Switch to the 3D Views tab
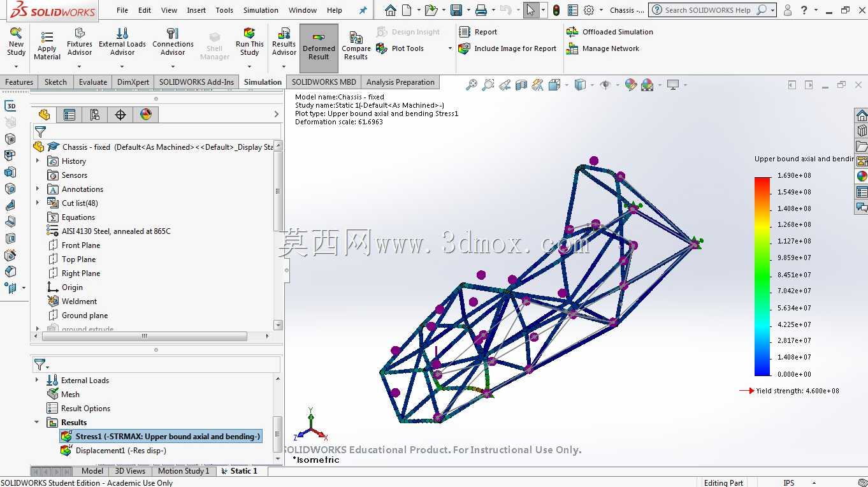Viewport: 868px width, 487px height. pos(130,471)
